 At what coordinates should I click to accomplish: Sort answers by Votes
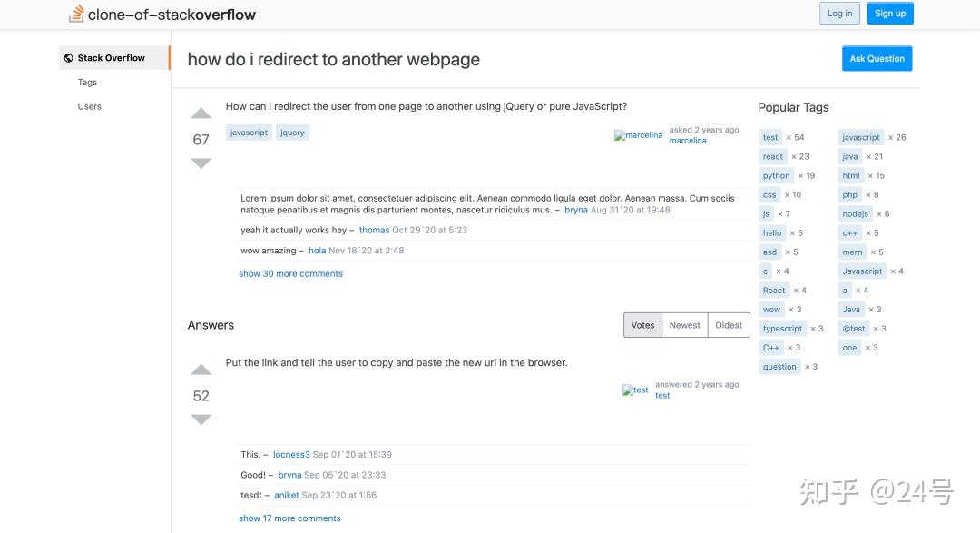point(642,324)
